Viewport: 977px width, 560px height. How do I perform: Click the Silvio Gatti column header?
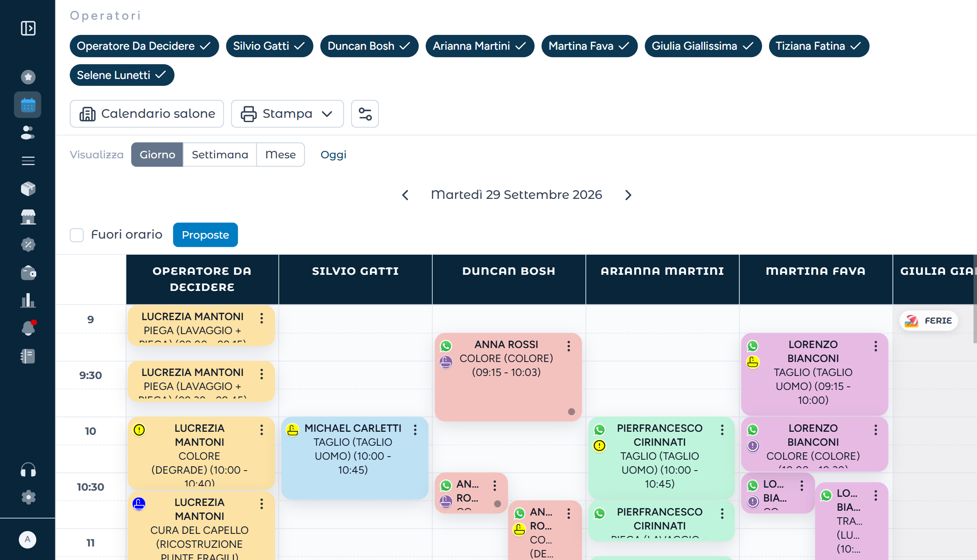pyautogui.click(x=355, y=279)
